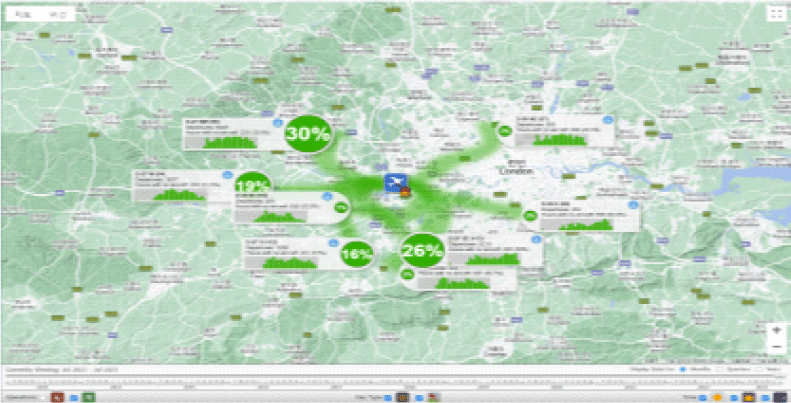791x403 pixels.
Task: Click the blue airport plane marker
Action: coord(394,182)
